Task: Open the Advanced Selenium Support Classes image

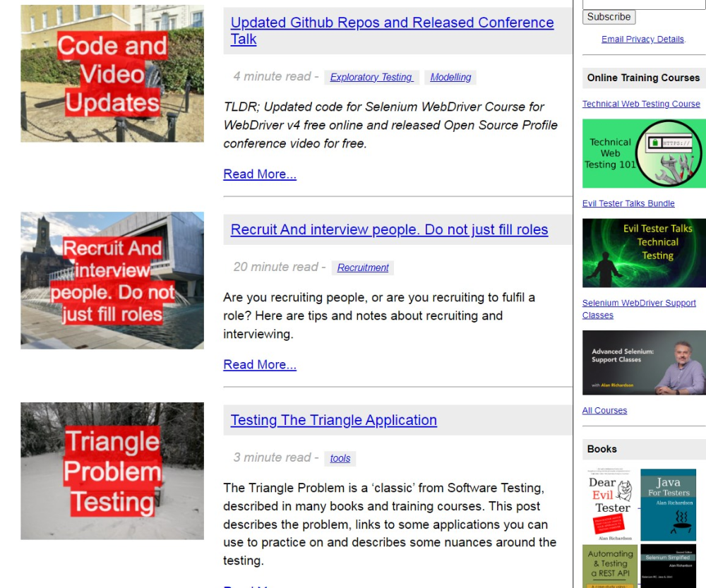Action: (x=643, y=362)
